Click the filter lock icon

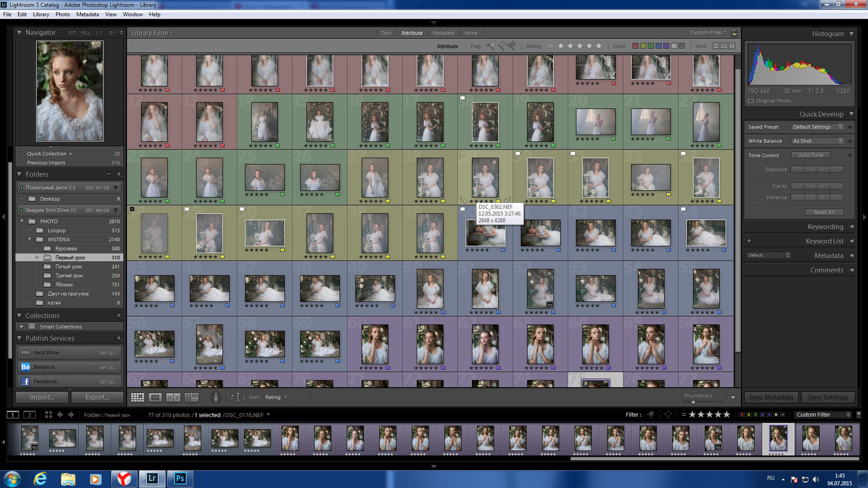734,33
